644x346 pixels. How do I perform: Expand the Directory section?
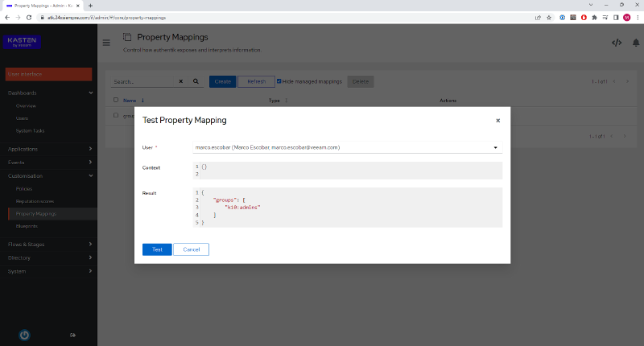[48, 257]
